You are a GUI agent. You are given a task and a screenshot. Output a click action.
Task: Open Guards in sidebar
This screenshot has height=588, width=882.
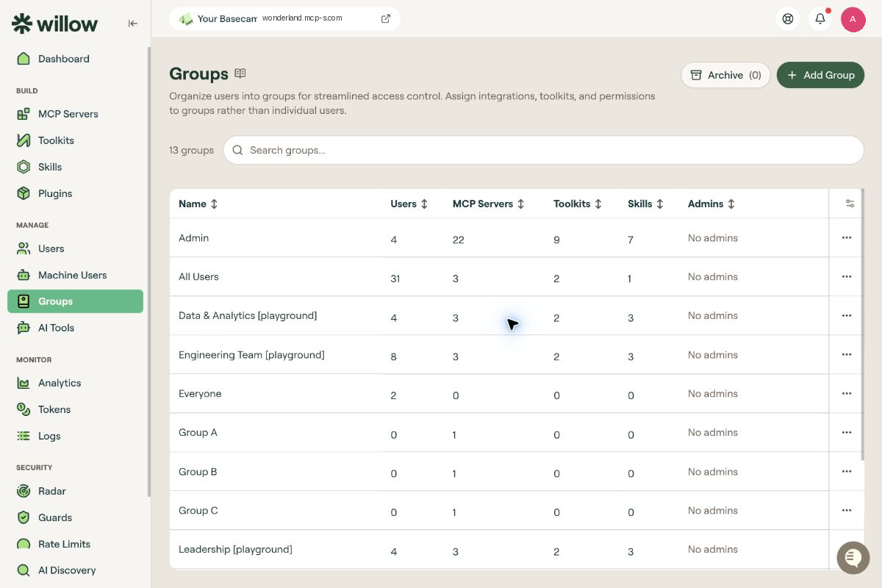[75, 517]
